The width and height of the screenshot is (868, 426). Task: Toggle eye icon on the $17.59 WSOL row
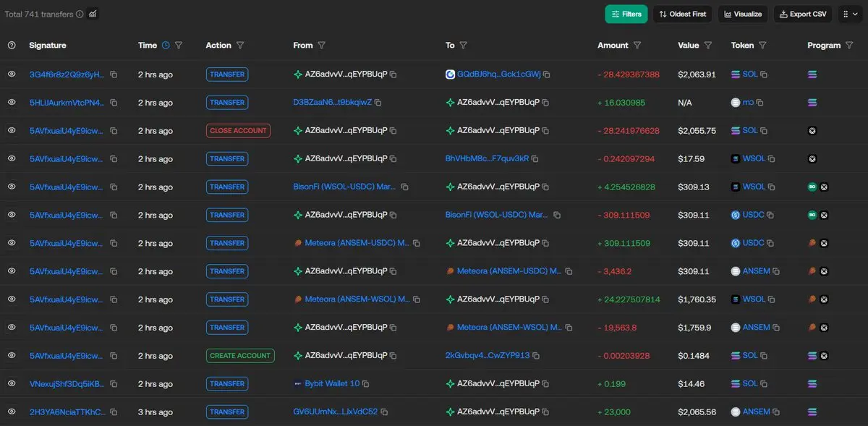12,158
